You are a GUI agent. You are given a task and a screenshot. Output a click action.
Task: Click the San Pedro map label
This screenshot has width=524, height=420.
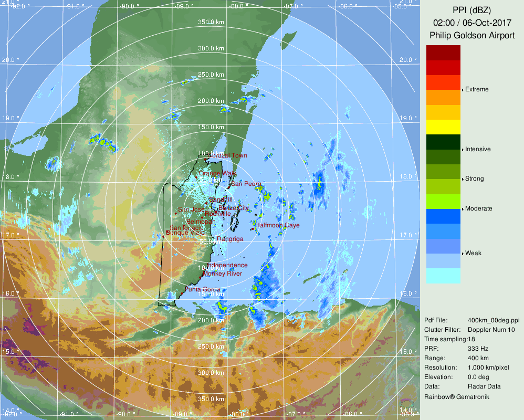point(246,184)
